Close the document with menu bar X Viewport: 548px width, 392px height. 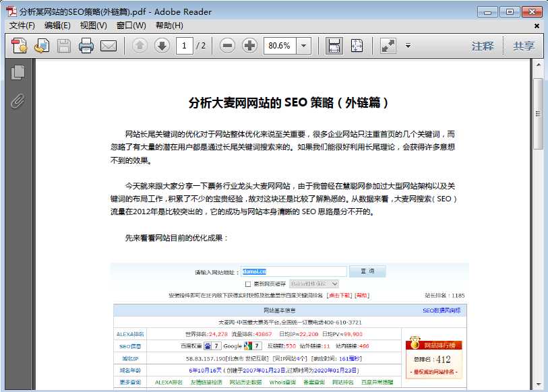(537, 26)
